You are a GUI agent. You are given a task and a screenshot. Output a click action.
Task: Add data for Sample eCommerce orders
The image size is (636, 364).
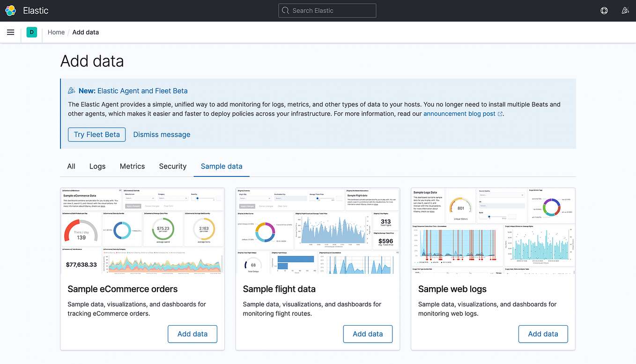coord(192,334)
